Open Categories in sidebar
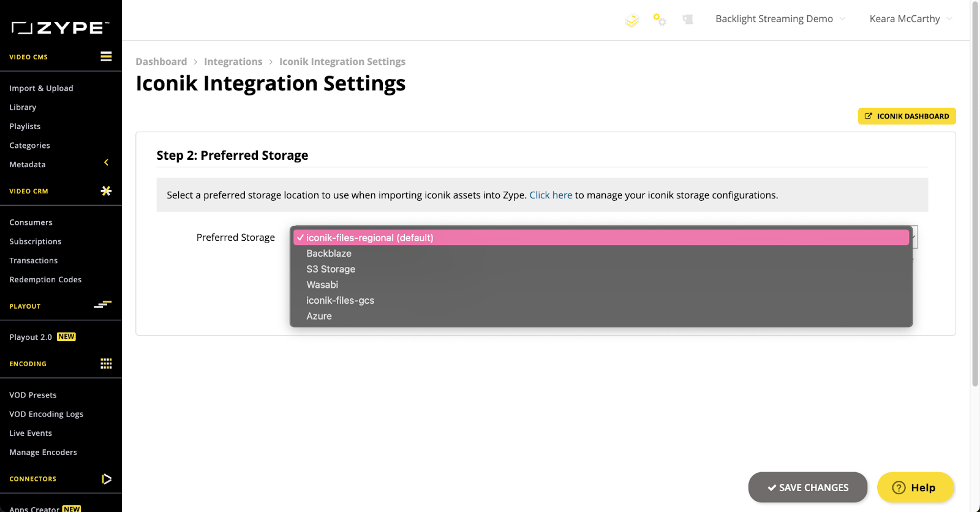The width and height of the screenshot is (980, 512). point(29,145)
